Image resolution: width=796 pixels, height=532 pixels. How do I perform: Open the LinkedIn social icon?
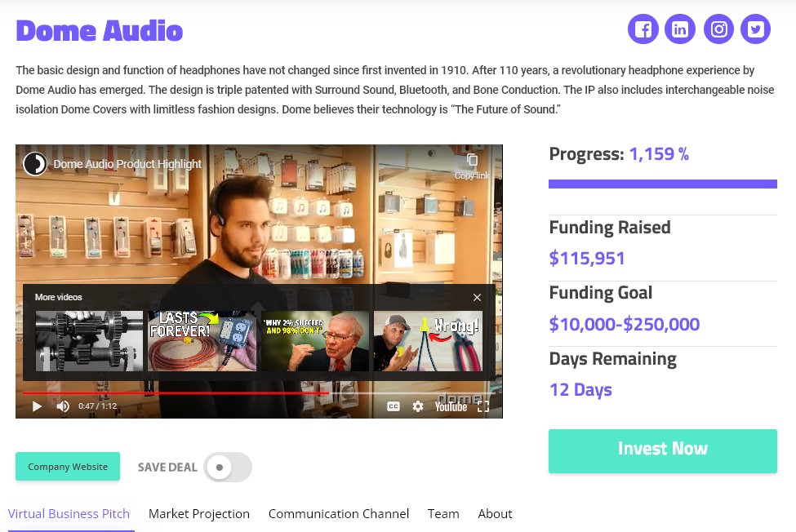coord(680,29)
